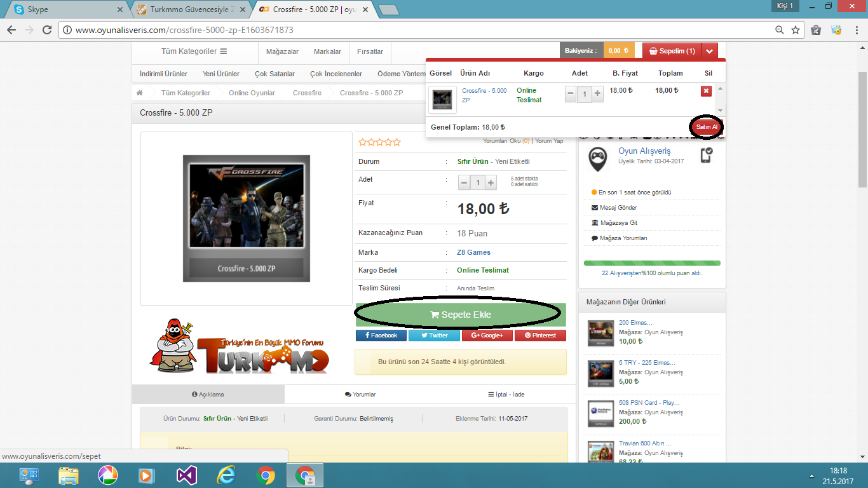Click Online Oyunlar in the breadcrumb
The height and width of the screenshot is (488, 868).
click(252, 93)
